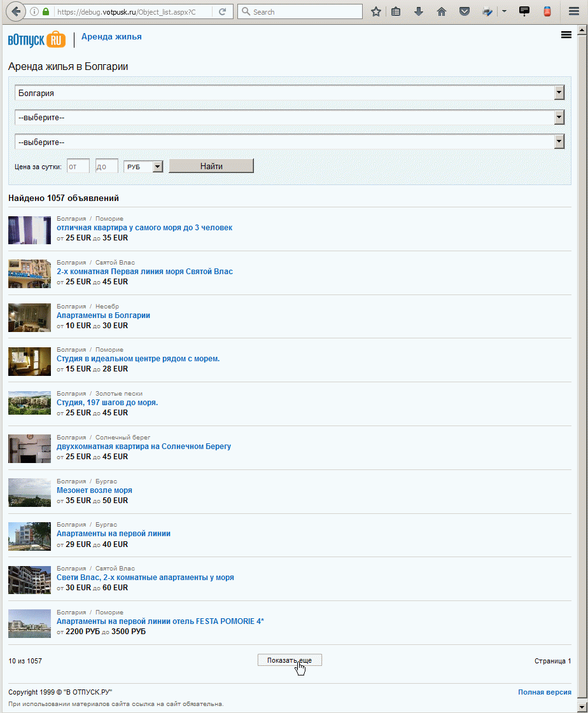Click 'Аренда жилья в Болгарии' heading
The width and height of the screenshot is (588, 713).
pos(68,66)
